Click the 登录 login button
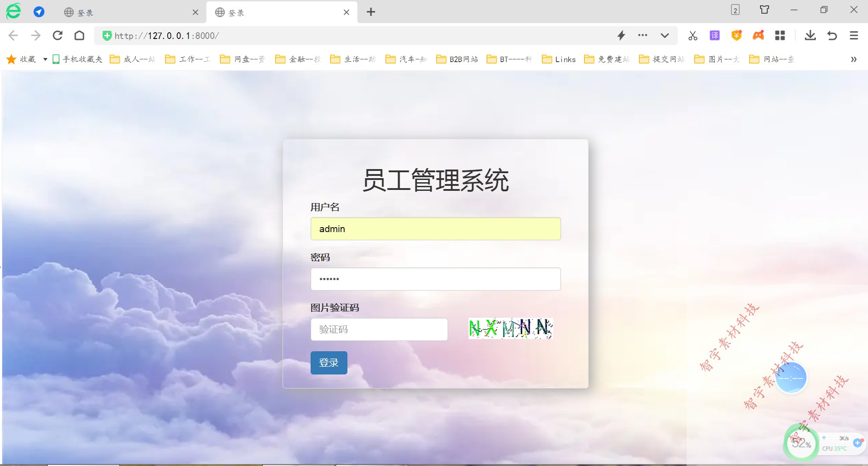The width and height of the screenshot is (868, 466). click(x=328, y=363)
